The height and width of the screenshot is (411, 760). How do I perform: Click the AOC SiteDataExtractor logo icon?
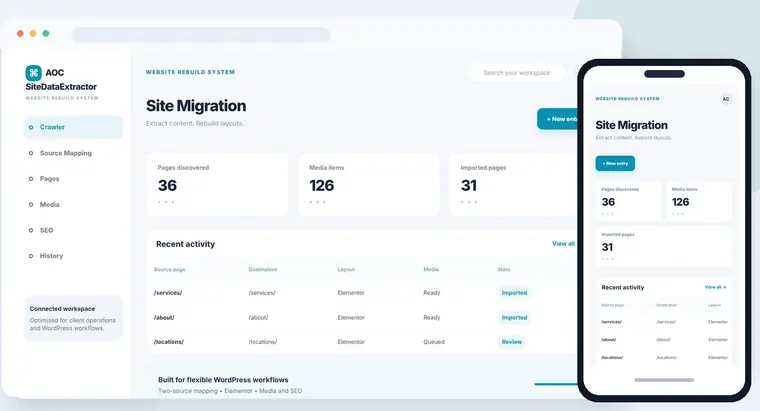point(33,73)
